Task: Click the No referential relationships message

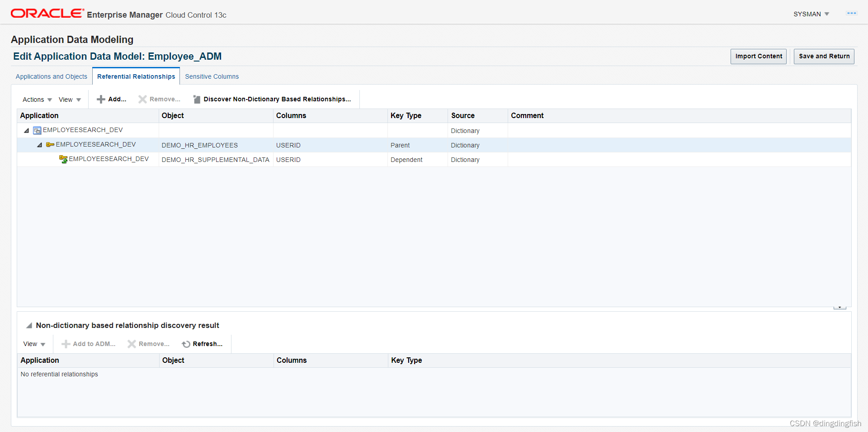Action: (x=59, y=374)
